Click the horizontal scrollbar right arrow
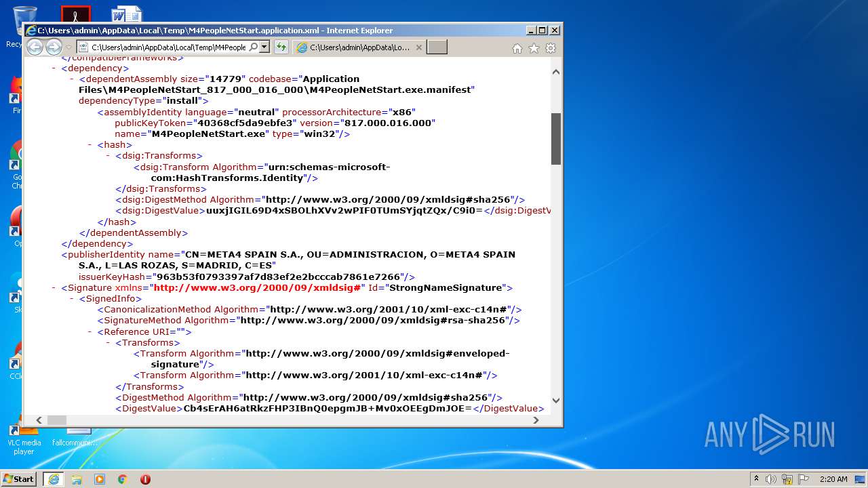Screen dimensions: 868x488 [x=536, y=420]
